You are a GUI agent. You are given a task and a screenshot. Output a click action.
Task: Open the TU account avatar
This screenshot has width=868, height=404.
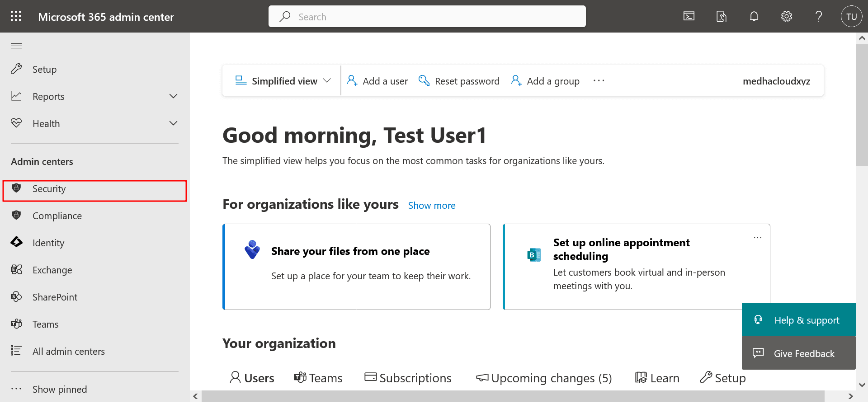pos(851,17)
